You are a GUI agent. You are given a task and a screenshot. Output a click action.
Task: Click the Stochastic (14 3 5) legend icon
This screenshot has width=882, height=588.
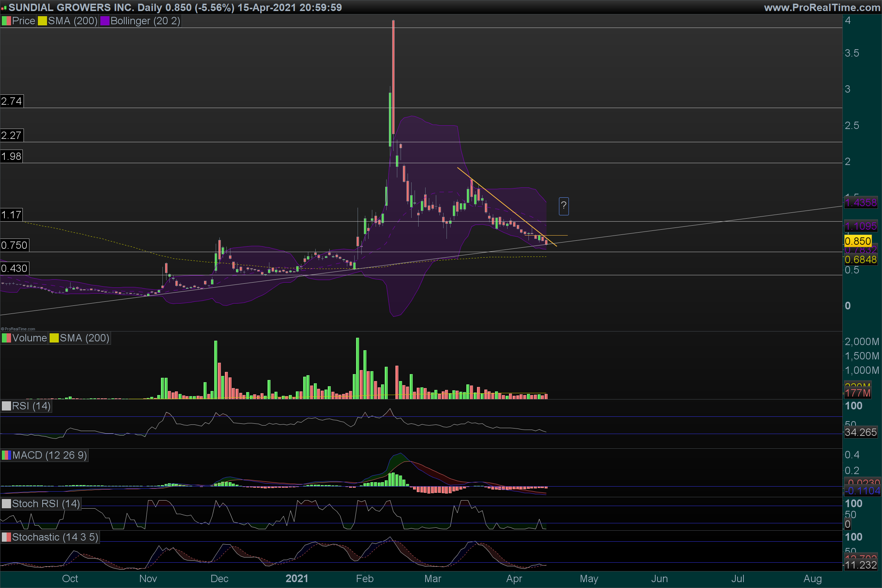click(6, 537)
